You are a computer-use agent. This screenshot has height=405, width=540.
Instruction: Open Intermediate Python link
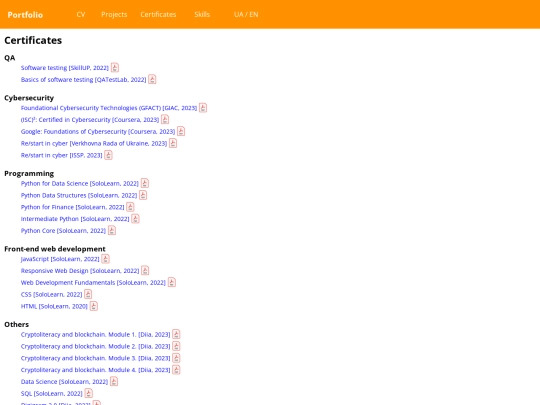(75, 219)
